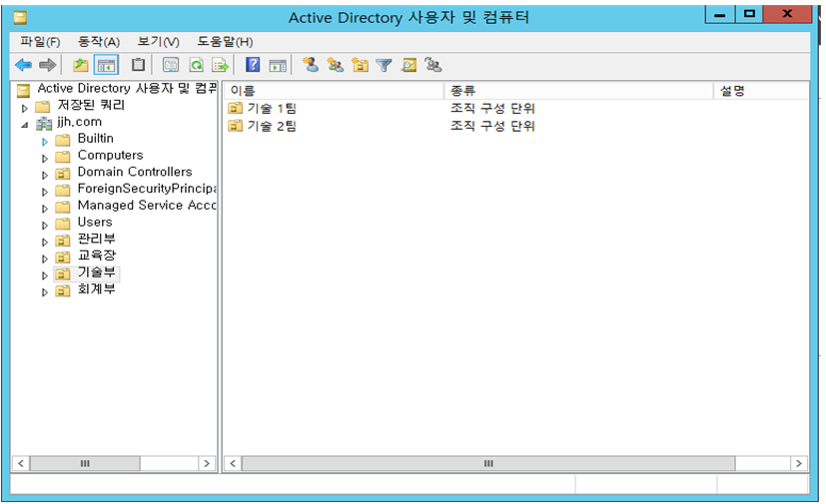The image size is (826, 504).
Task: Open the 파일(F) menu
Action: click(40, 42)
